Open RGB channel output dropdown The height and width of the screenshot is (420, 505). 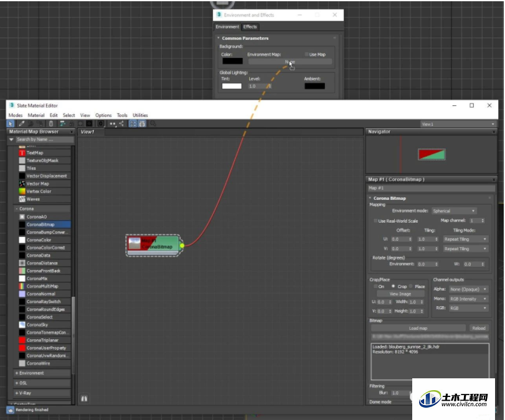pyautogui.click(x=469, y=308)
